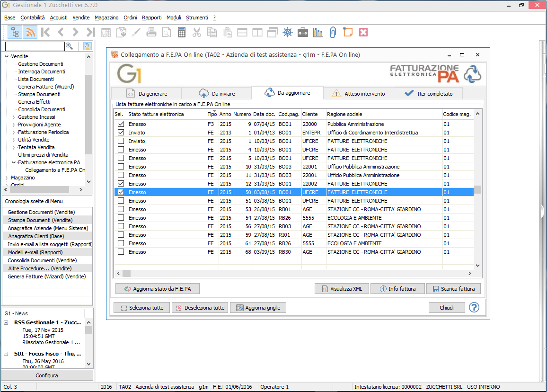The image size is (547, 392).
Task: Click the ship wheel helm icon
Action: [287, 33]
